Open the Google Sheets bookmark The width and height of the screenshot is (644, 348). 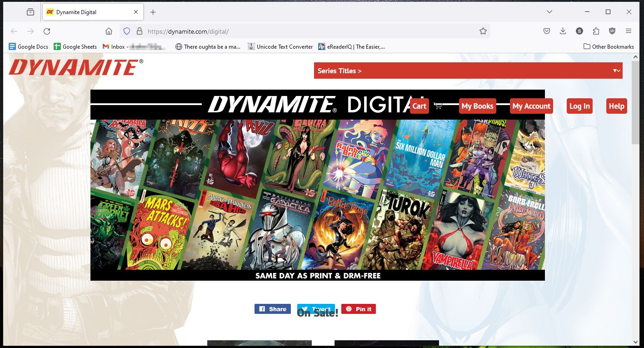pyautogui.click(x=75, y=46)
